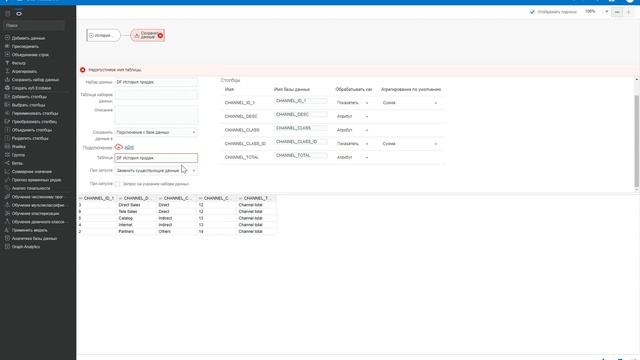Select the Add Columns step icon
Image resolution: width=640 pixels, height=360 pixels.
click(x=7, y=96)
